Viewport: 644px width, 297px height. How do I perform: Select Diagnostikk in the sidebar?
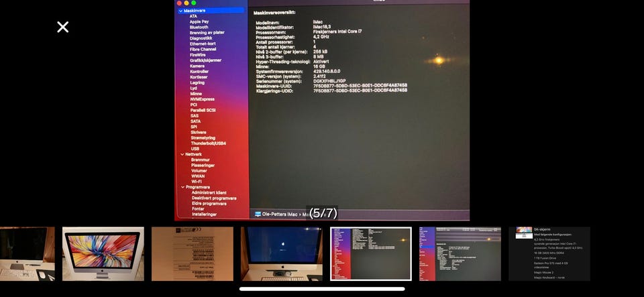pos(201,38)
